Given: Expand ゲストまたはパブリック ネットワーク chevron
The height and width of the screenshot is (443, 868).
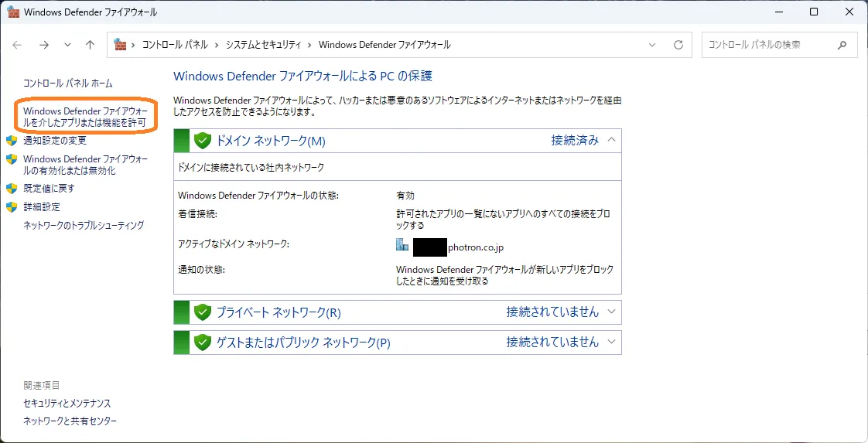Looking at the screenshot, I should 611,341.
